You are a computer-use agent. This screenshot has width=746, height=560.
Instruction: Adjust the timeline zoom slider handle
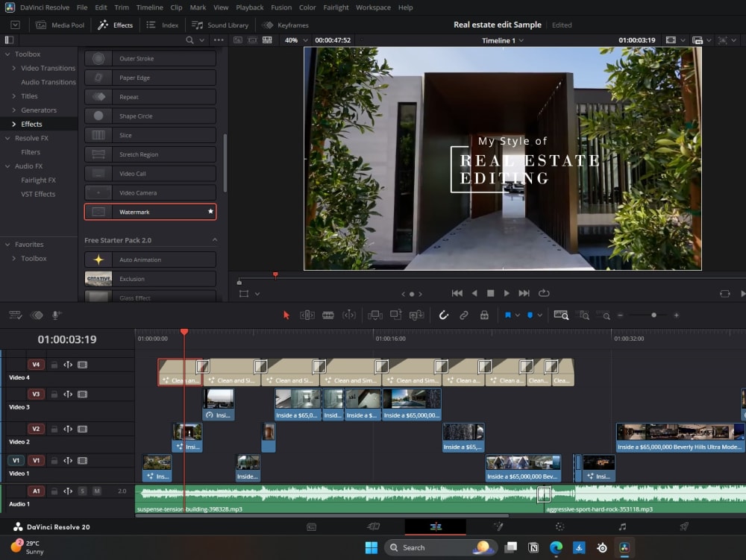pyautogui.click(x=653, y=315)
